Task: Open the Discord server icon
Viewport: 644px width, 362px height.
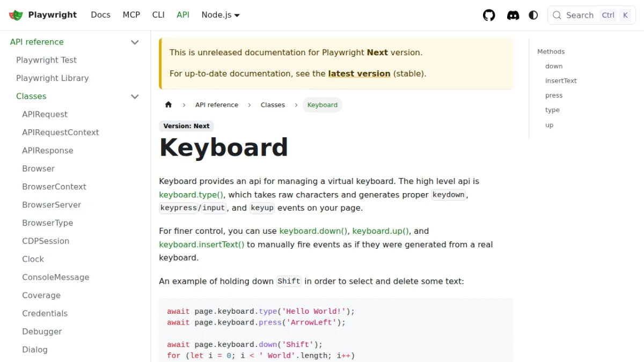Action: [513, 15]
